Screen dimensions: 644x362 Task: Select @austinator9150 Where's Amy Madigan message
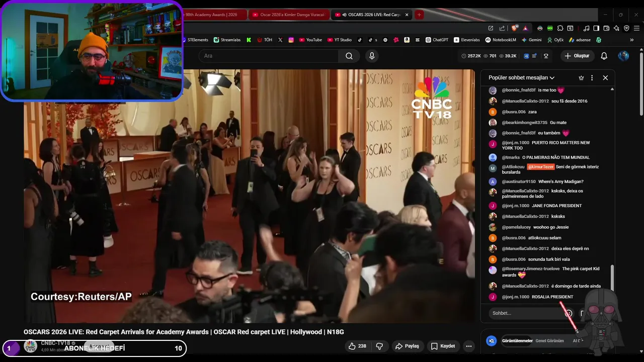point(542,182)
